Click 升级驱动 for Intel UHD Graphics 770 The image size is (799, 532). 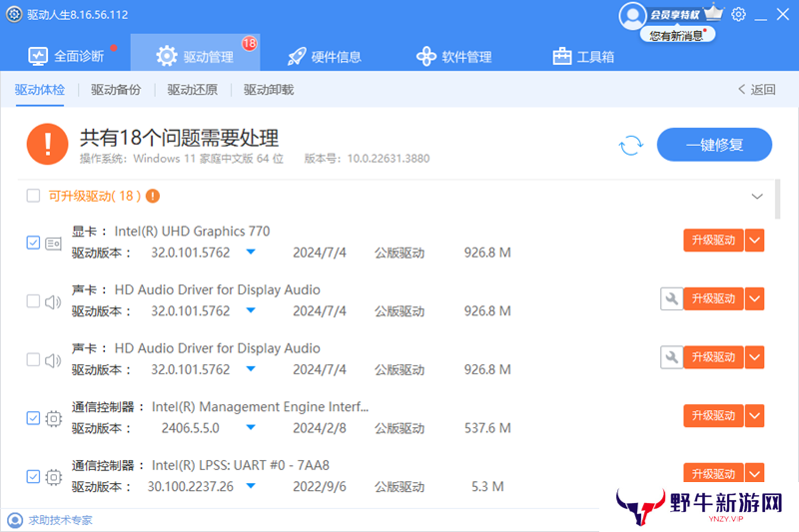tap(713, 241)
